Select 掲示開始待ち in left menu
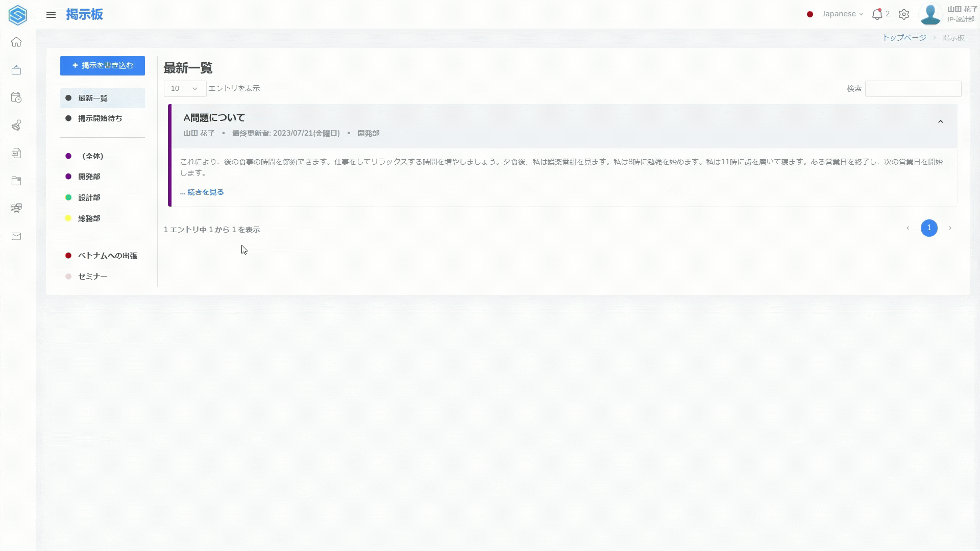980x551 pixels. pos(100,118)
